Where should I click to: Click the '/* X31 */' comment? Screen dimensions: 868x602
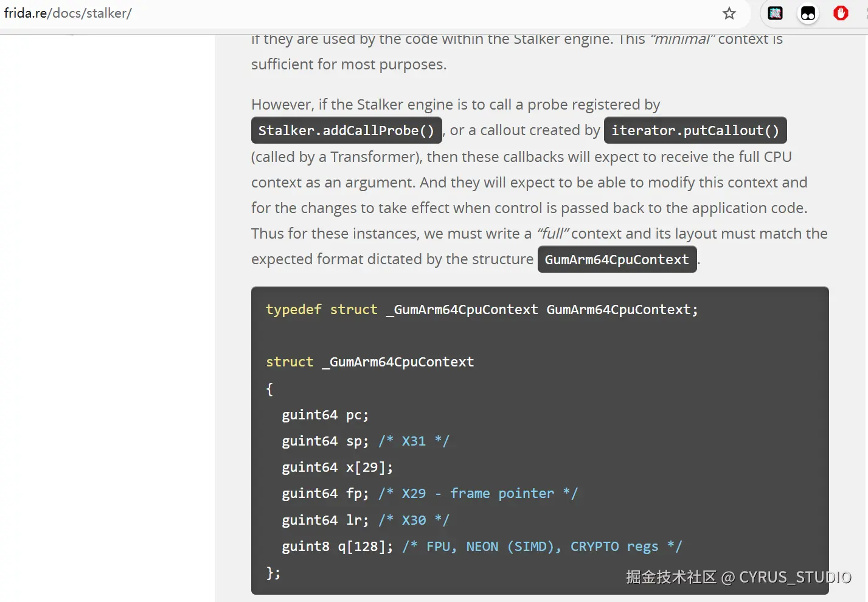point(414,441)
